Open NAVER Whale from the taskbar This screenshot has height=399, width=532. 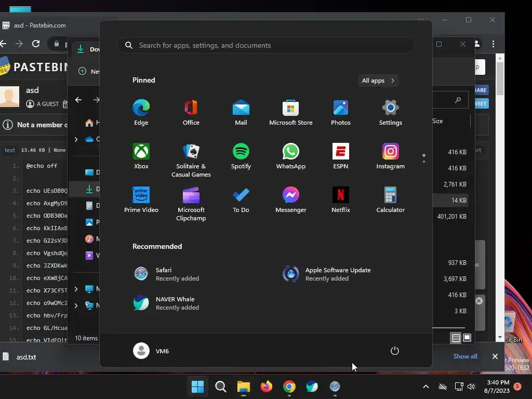pos(312,387)
